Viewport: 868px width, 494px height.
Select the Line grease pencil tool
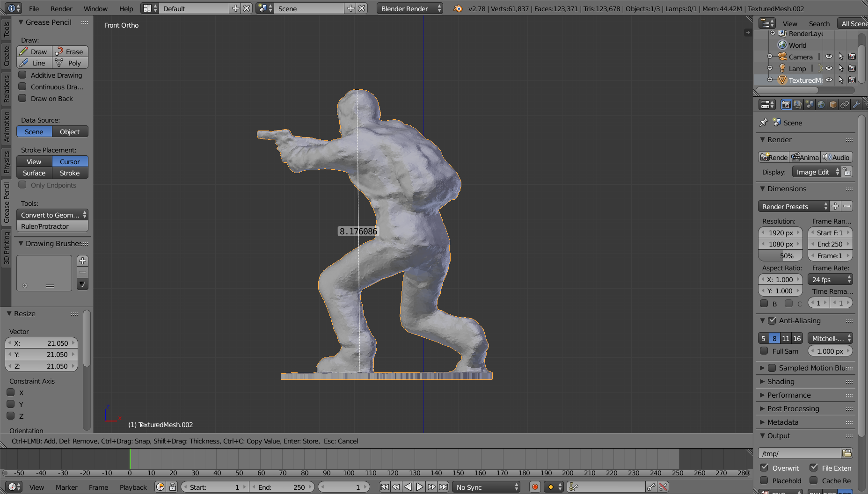click(x=34, y=63)
